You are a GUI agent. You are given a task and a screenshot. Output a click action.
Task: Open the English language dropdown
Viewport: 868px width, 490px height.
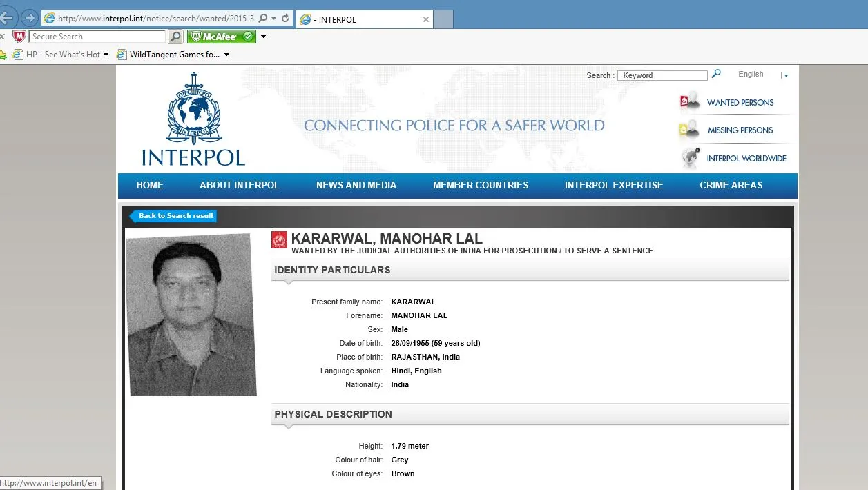786,75
